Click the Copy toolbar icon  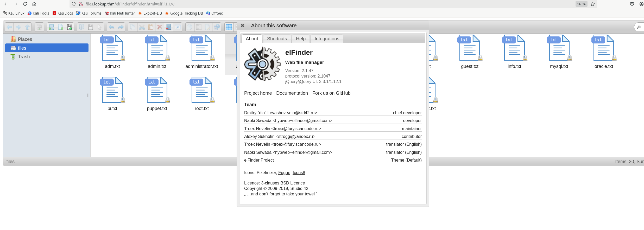point(133,27)
